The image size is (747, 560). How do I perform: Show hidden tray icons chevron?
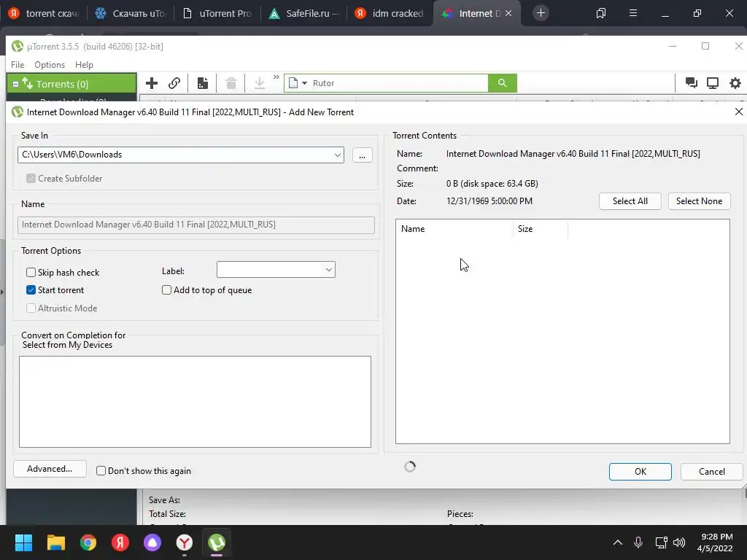pyautogui.click(x=617, y=542)
